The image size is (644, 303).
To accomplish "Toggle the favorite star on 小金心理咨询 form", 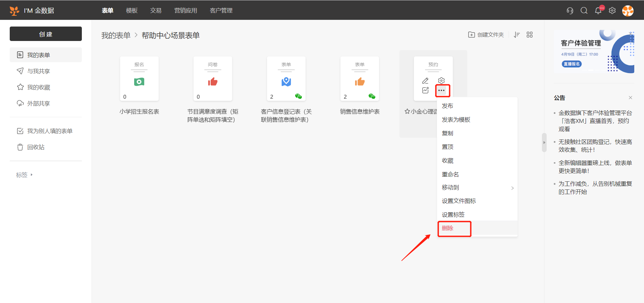I will click(x=407, y=112).
